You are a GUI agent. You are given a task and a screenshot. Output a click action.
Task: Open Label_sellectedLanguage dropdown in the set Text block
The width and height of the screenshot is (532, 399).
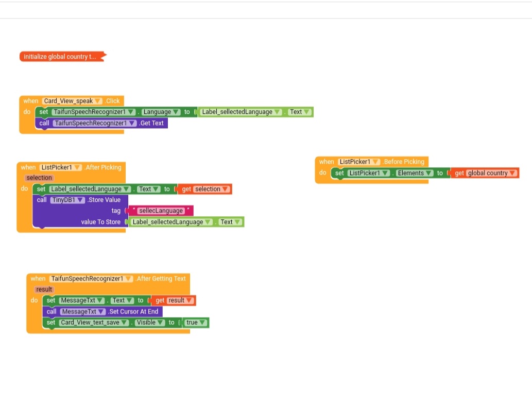coord(90,189)
